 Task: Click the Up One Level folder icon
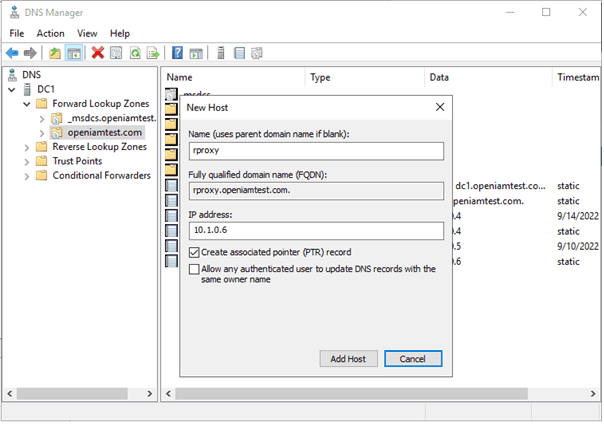click(x=54, y=53)
